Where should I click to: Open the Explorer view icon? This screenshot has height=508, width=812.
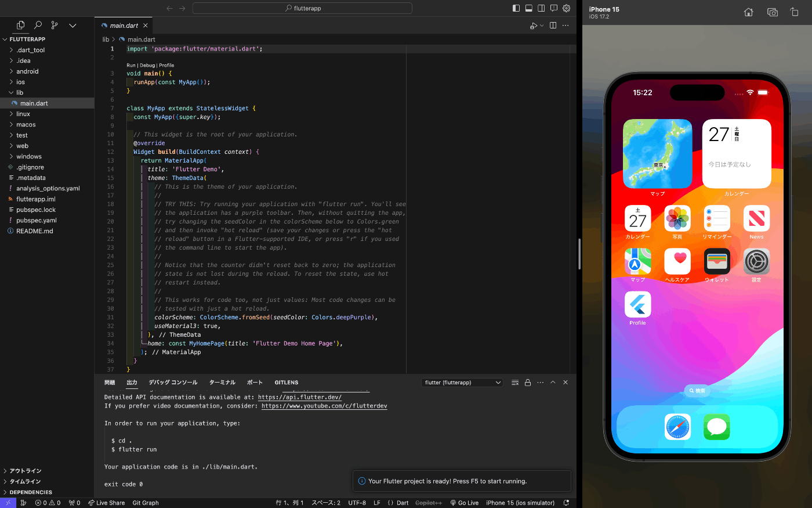point(21,25)
